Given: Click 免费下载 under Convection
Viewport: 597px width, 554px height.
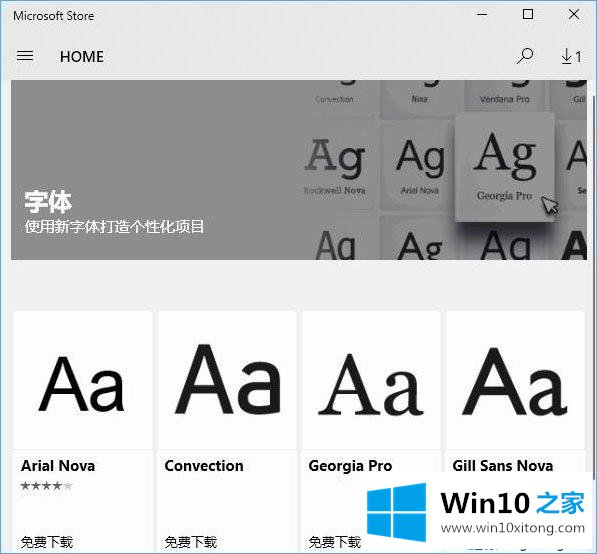Looking at the screenshot, I should (x=190, y=541).
